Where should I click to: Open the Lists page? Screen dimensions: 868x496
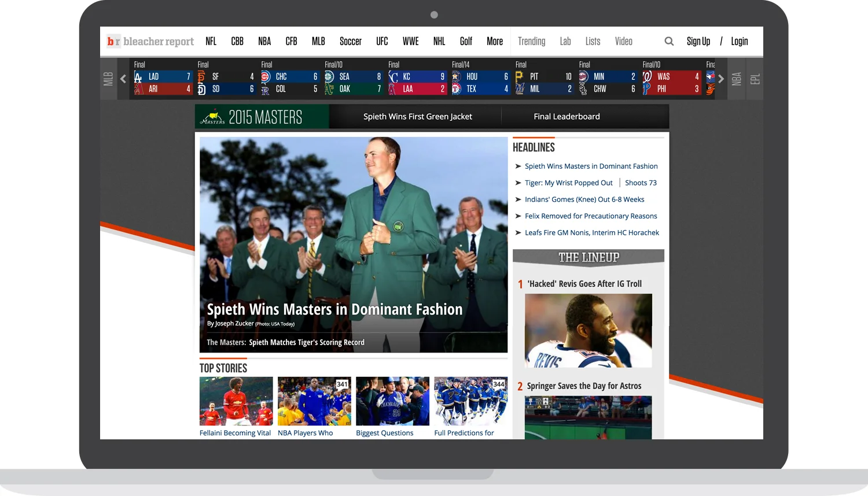click(593, 41)
